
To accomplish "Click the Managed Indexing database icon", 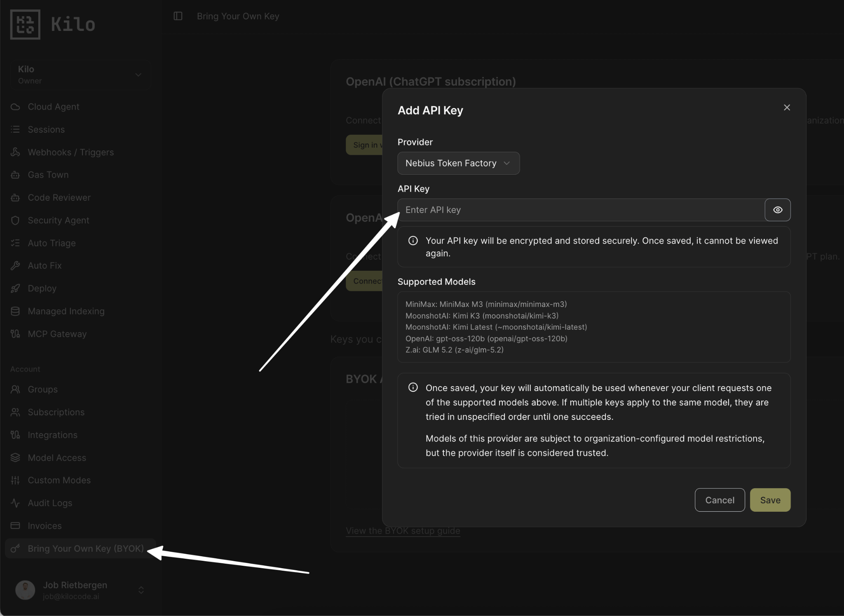I will pos(15,311).
